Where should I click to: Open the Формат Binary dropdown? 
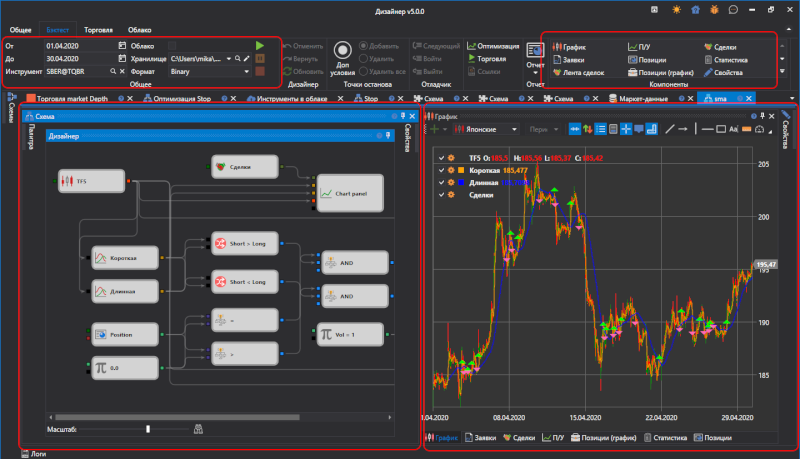point(210,71)
